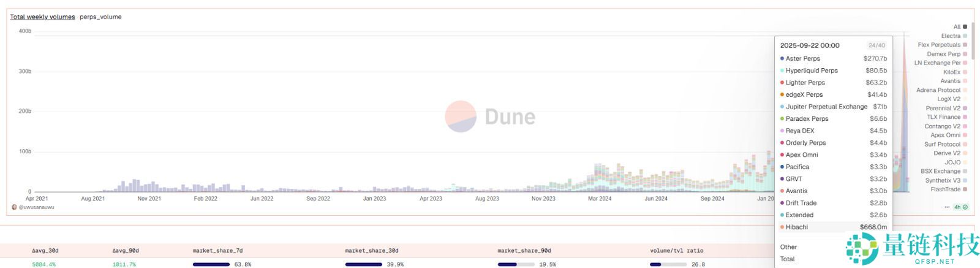The height and width of the screenshot is (268, 980).
Task: Click the Lighter Perps dot in tooltip
Action: tap(782, 83)
